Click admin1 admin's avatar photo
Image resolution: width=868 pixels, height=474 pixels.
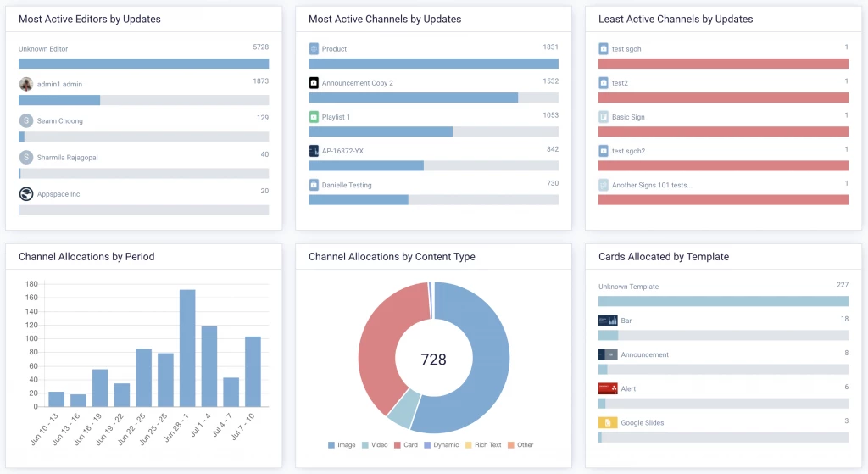pyautogui.click(x=26, y=84)
